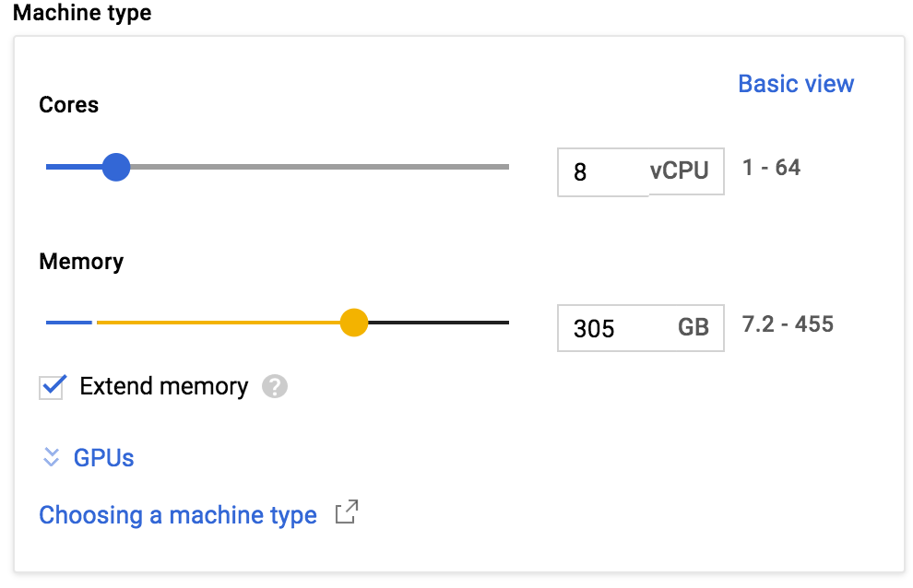This screenshot has width=913, height=588.
Task: Focus the vCPU input field showing 8
Action: 603,171
